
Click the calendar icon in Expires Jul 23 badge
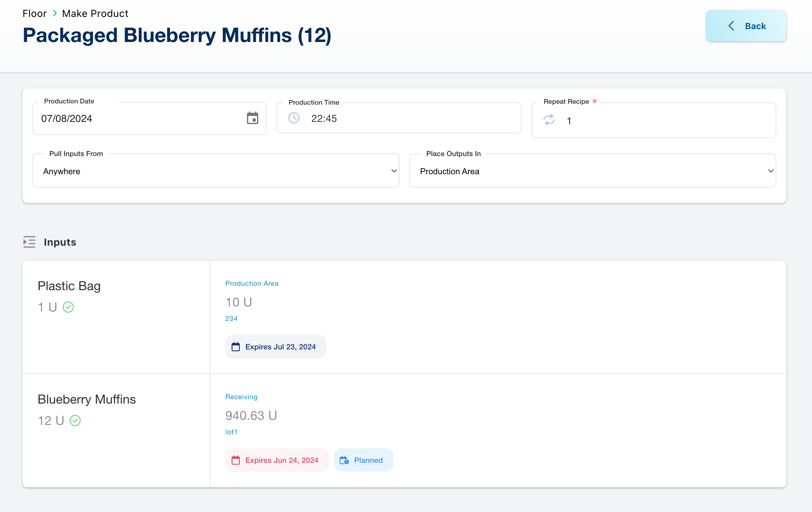(236, 347)
